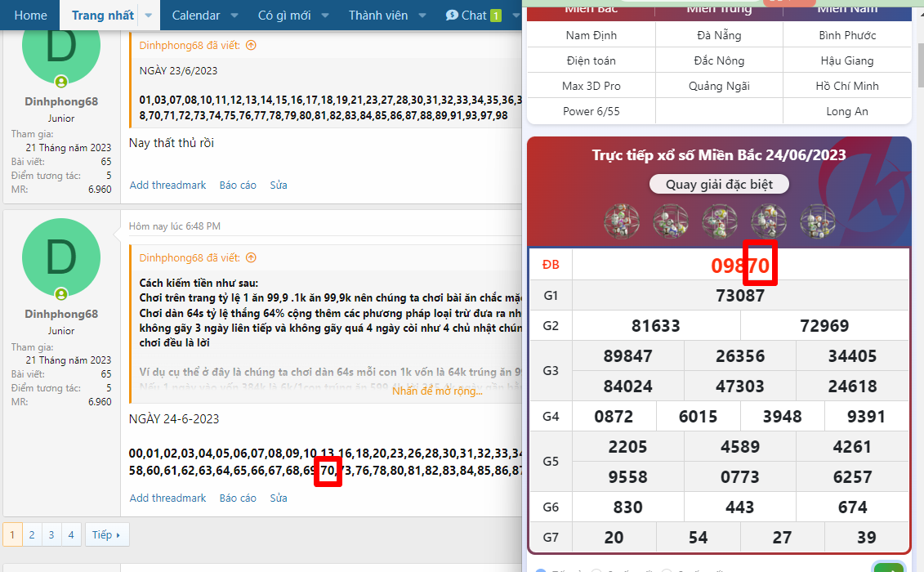This screenshot has height=572, width=924.
Task: Open Long An lottery results
Action: [x=847, y=111]
